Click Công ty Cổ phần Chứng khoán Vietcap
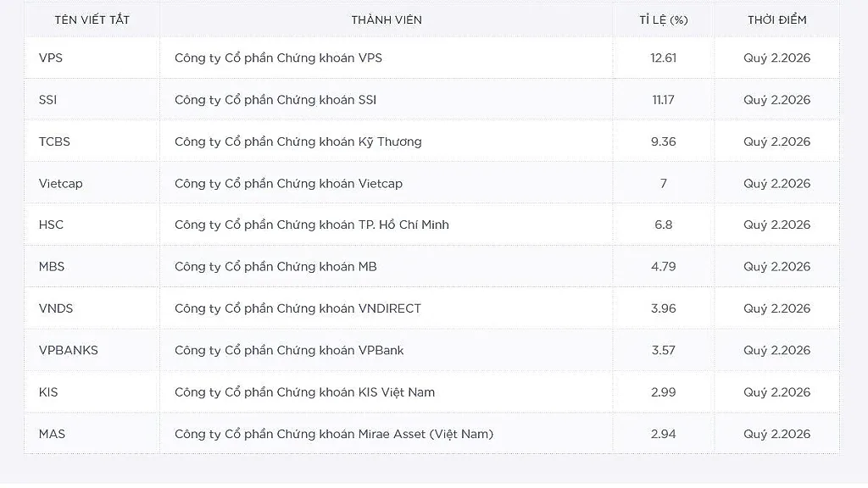This screenshot has height=488, width=868. coord(288,184)
